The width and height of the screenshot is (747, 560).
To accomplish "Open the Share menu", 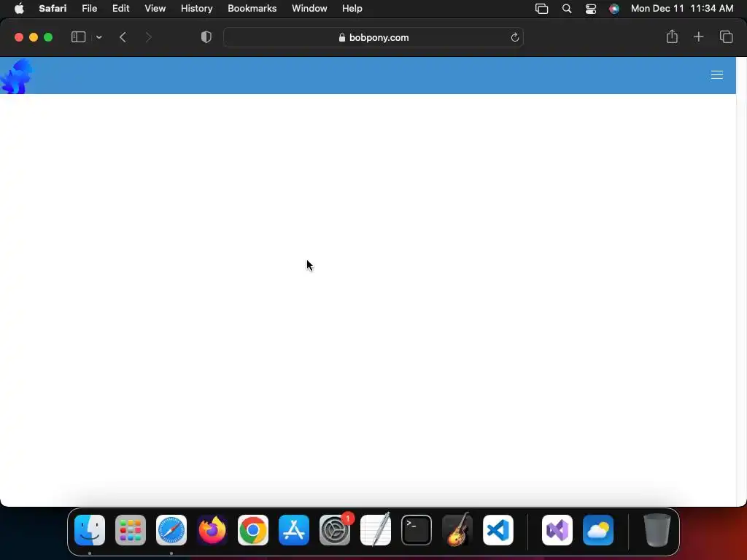I will tap(672, 36).
